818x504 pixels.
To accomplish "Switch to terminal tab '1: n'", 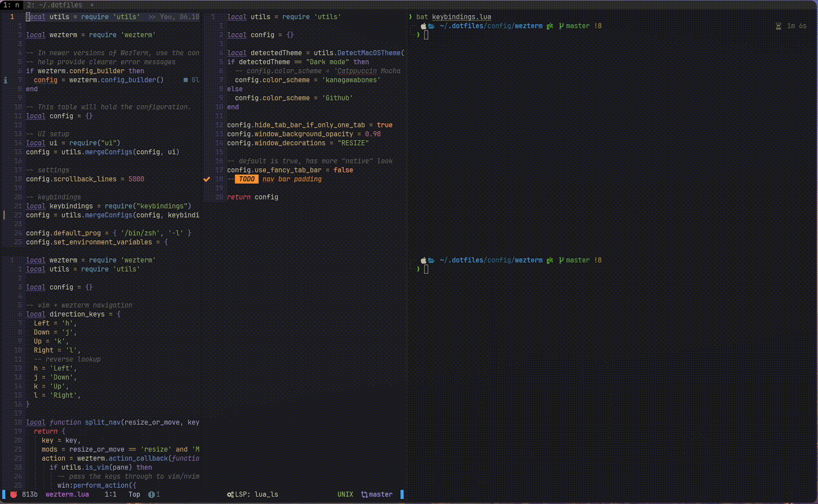I will 11,5.
